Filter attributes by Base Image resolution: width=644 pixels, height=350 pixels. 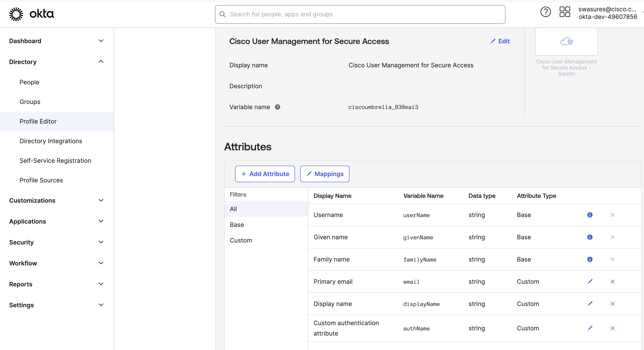click(266, 225)
